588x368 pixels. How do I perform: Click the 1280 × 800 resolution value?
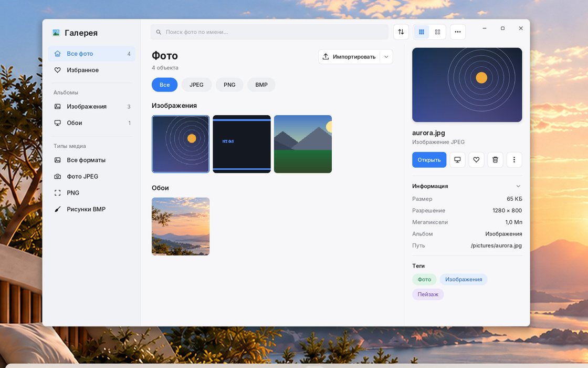[507, 211]
